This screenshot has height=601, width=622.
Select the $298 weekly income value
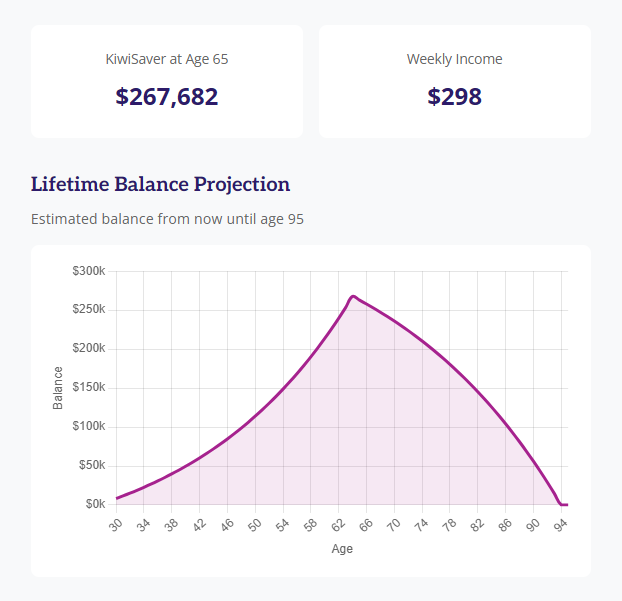[454, 97]
